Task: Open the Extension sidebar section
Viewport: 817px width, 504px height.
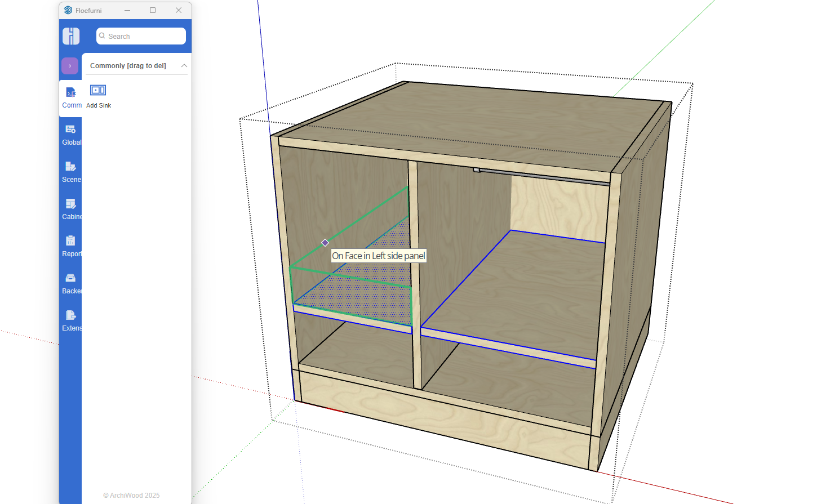Action: (71, 321)
